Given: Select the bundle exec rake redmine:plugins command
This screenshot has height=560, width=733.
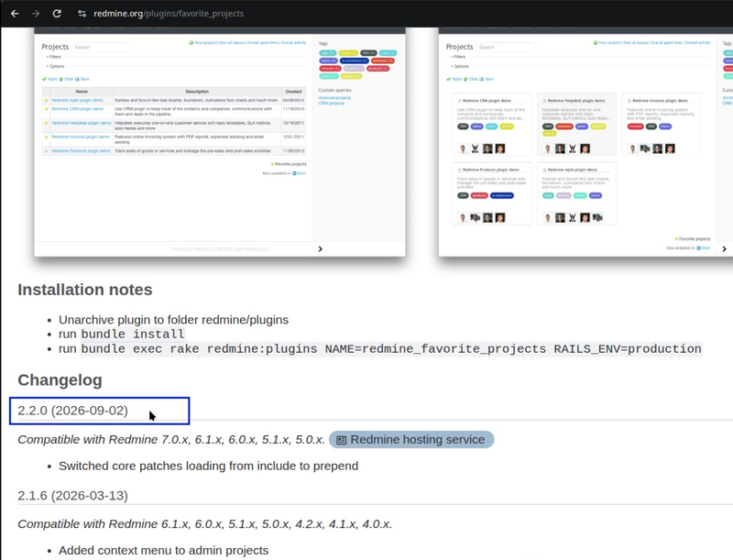Looking at the screenshot, I should pyautogui.click(x=391, y=349).
